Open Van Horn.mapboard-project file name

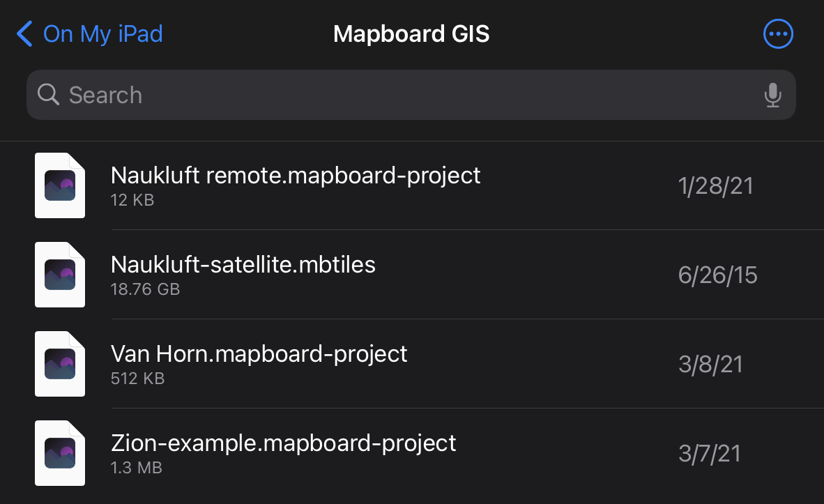(x=259, y=354)
